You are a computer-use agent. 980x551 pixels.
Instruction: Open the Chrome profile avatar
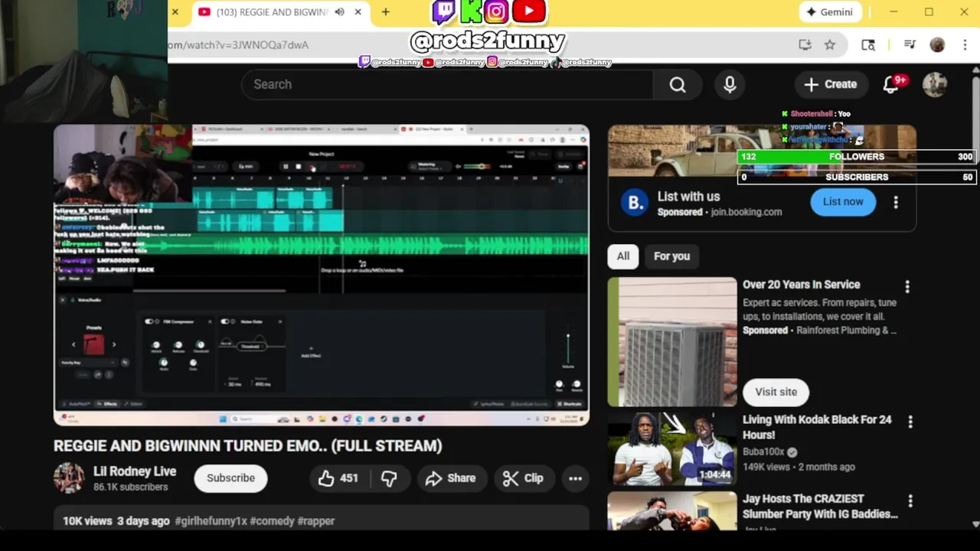[937, 45]
